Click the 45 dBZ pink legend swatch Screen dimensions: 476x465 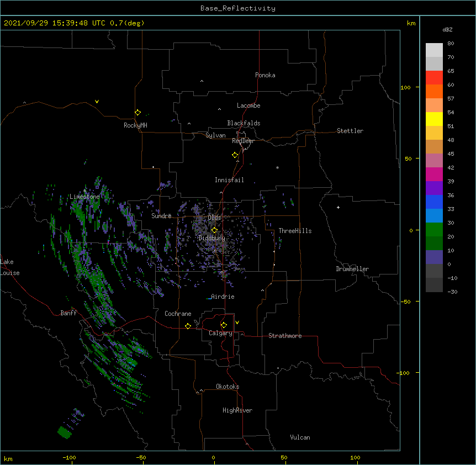coord(434,160)
